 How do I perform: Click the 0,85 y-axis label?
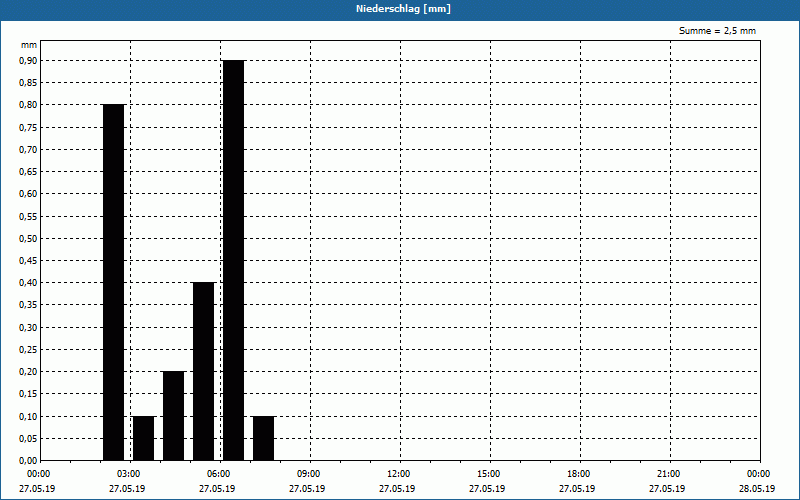tap(28, 83)
